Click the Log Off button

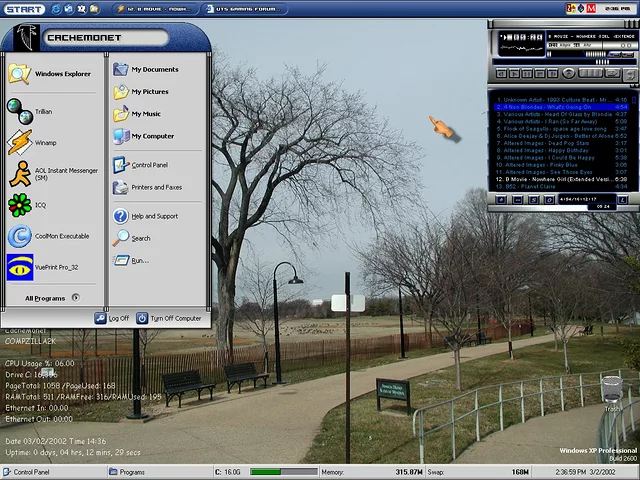coord(113,318)
